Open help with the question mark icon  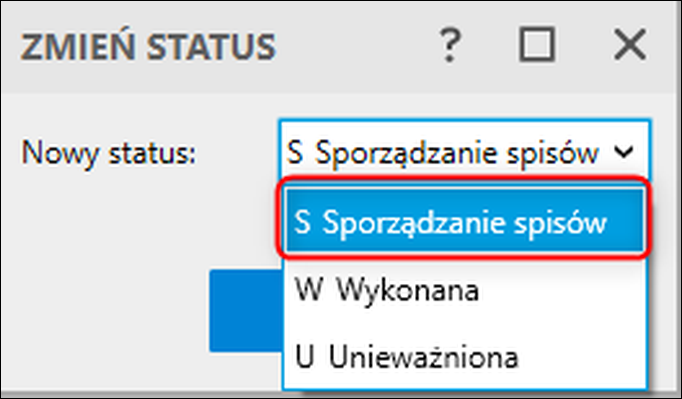tap(449, 44)
